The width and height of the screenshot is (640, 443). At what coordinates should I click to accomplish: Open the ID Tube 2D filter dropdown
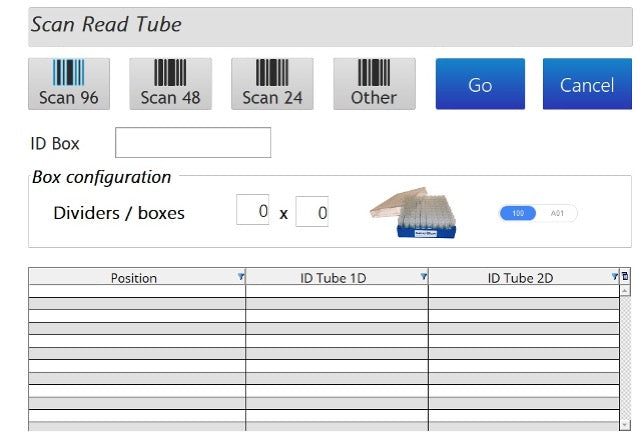[615, 276]
